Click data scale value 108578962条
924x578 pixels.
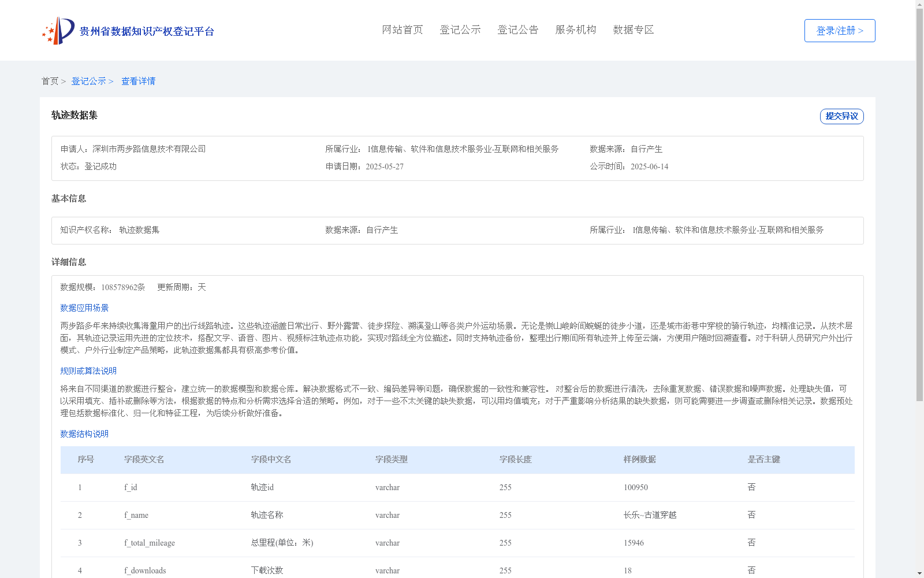click(x=123, y=287)
